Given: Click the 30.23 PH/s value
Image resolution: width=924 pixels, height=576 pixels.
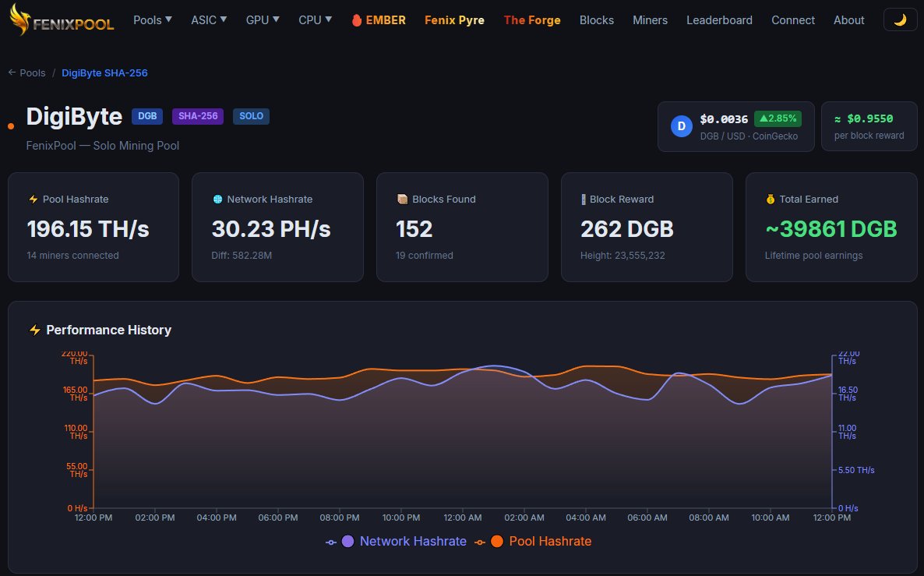Looking at the screenshot, I should point(271,228).
